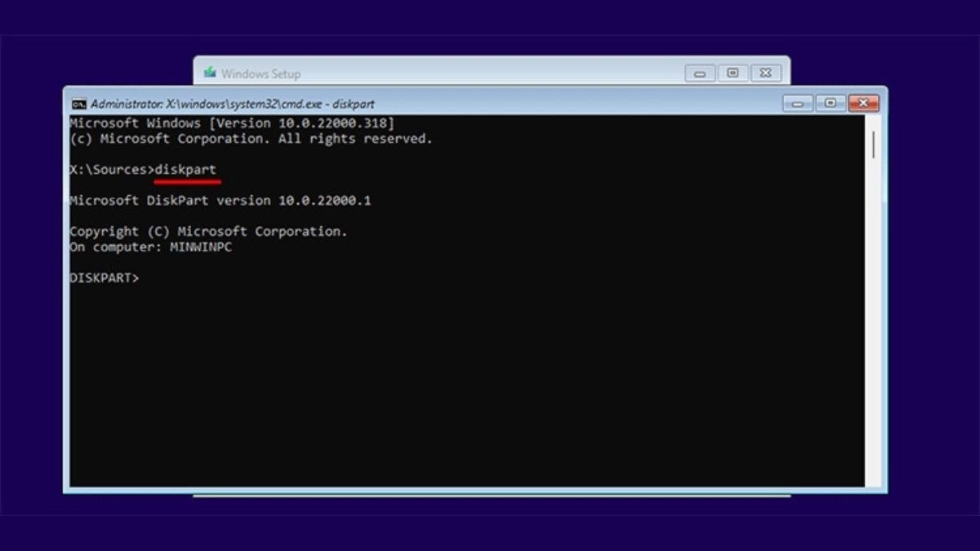
Task: Click the empty scrollbar track below the thumb
Action: click(873, 327)
